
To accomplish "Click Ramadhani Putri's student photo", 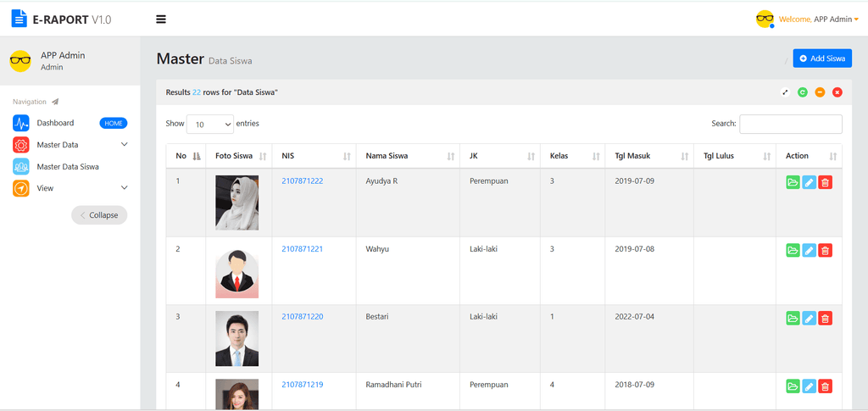I will [x=237, y=394].
